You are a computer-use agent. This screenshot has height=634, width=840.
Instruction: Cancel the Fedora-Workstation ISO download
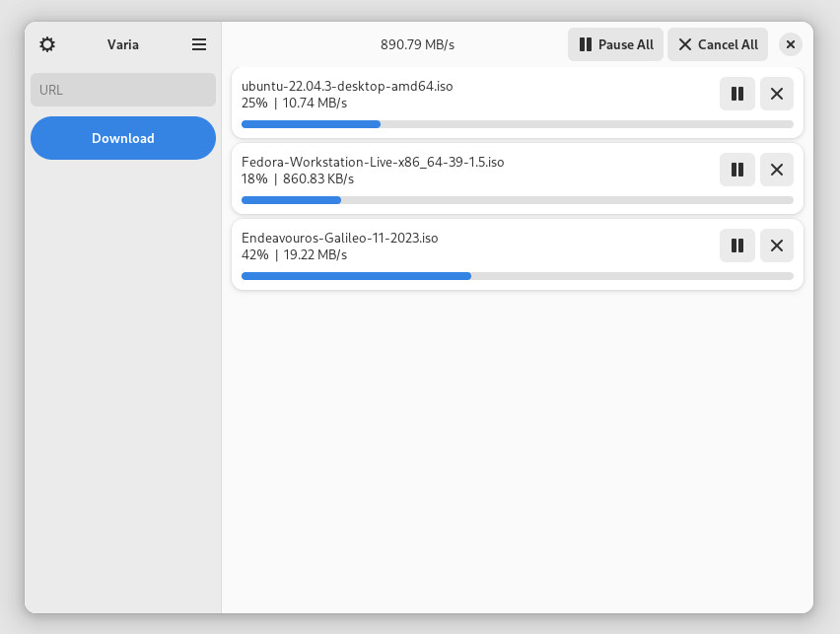[777, 170]
